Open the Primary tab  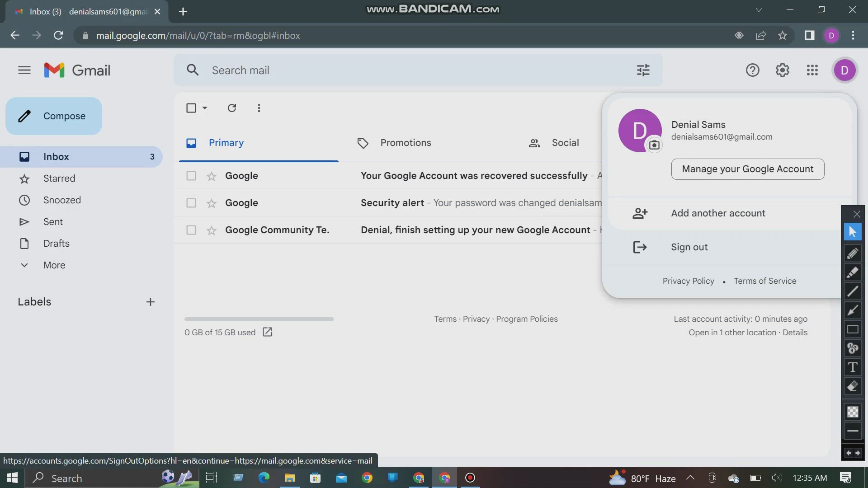click(259, 143)
